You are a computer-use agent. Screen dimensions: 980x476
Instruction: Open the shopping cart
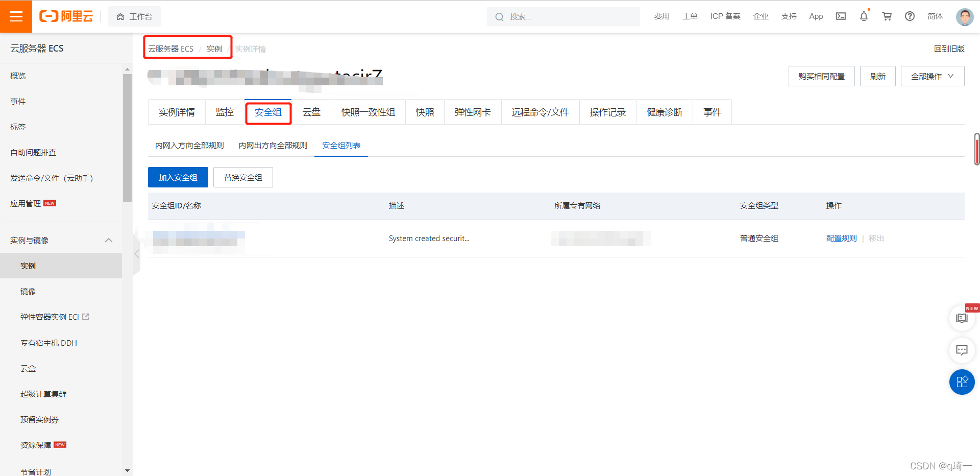(x=887, y=16)
